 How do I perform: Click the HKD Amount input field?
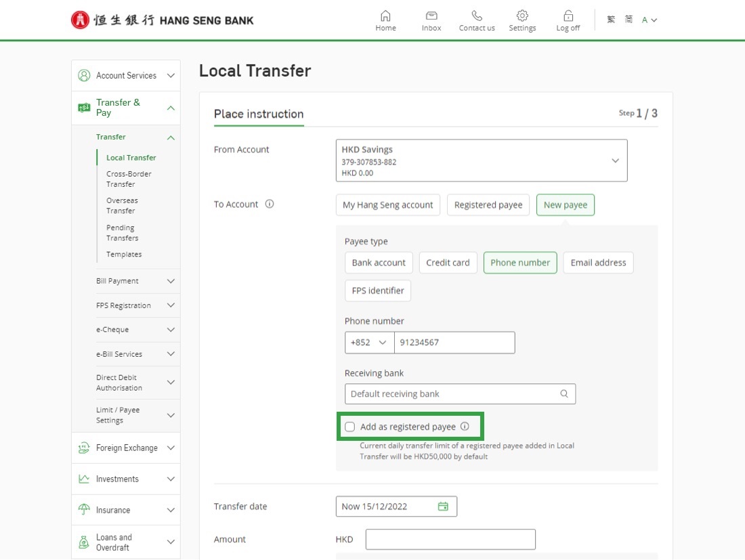(x=450, y=540)
